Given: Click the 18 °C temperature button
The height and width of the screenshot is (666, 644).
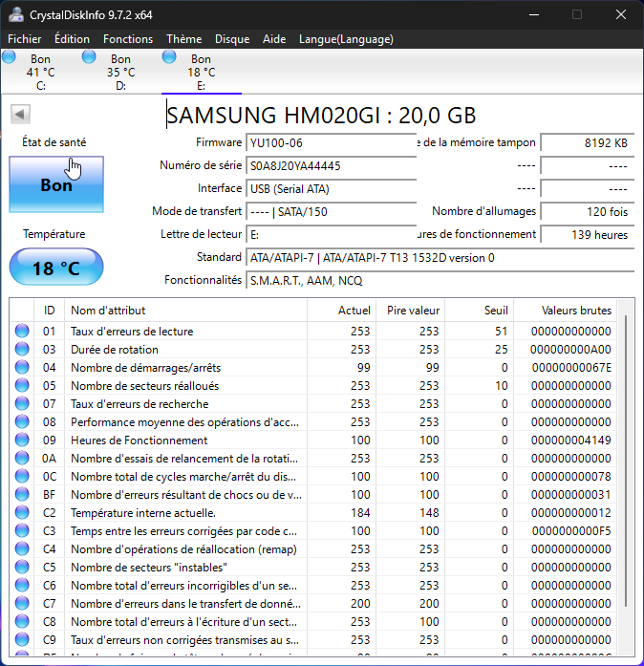Looking at the screenshot, I should [x=56, y=268].
